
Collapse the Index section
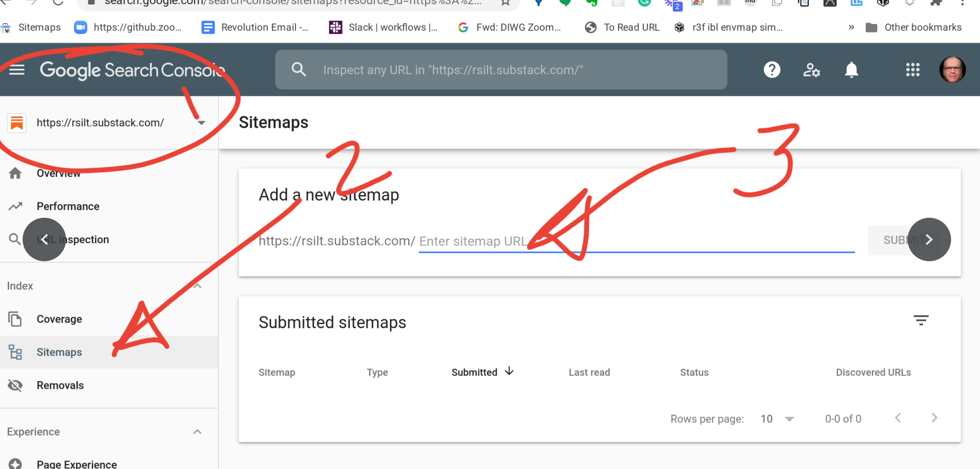197,286
